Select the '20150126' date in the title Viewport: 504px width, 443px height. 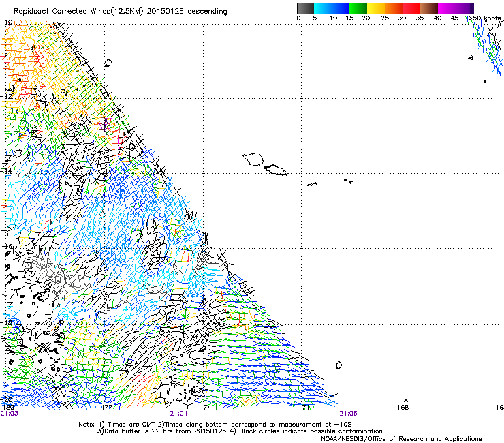tap(166, 12)
